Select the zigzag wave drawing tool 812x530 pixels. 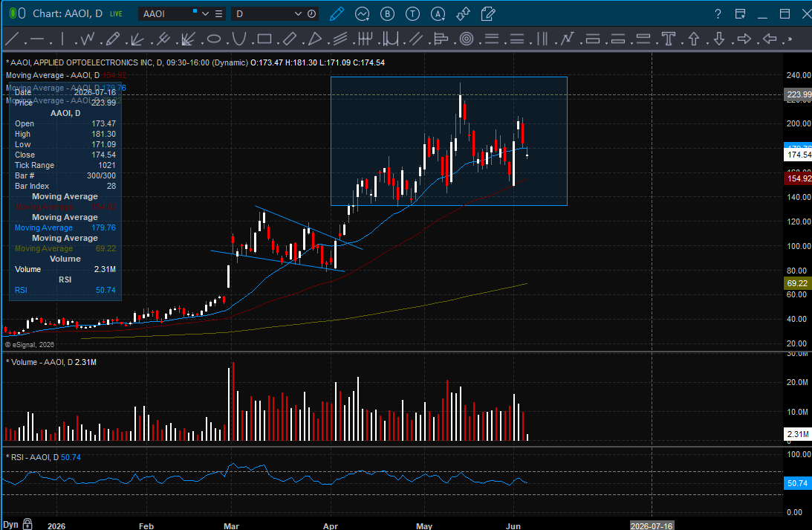pos(87,39)
